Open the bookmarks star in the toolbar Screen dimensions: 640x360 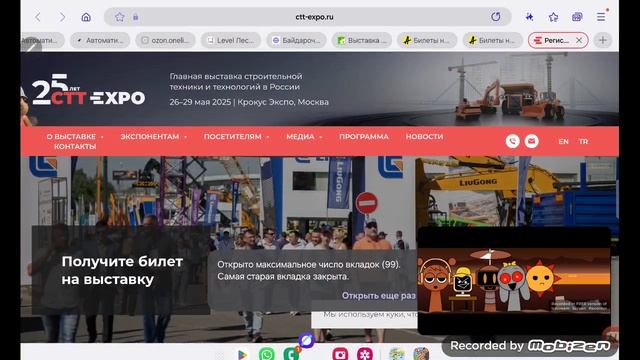(x=553, y=17)
